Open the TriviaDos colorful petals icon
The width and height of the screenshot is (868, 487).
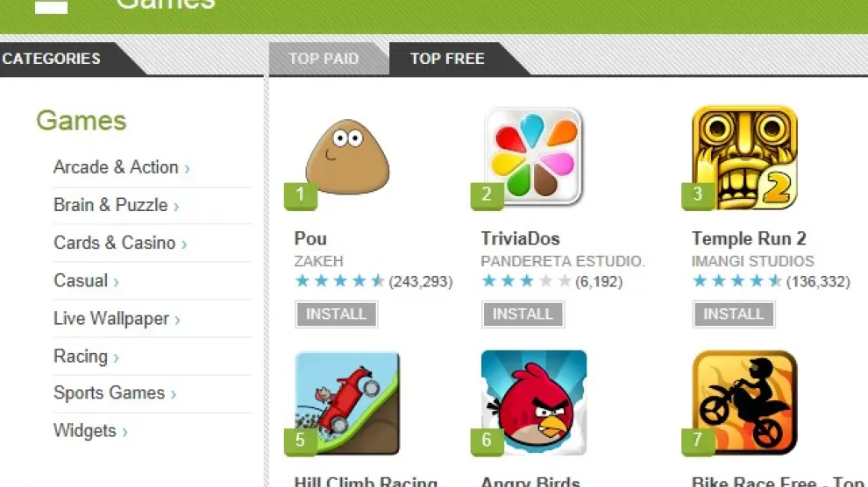click(534, 157)
